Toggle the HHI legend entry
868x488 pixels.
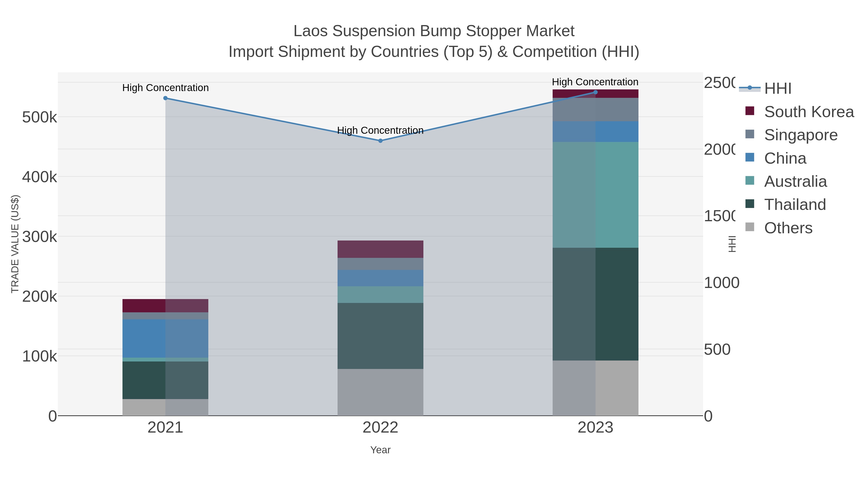766,88
